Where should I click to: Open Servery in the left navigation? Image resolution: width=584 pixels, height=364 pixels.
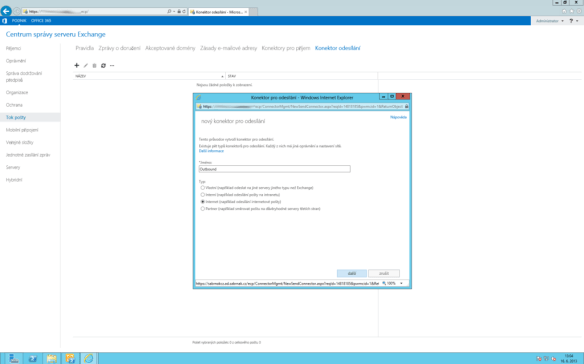point(13,167)
